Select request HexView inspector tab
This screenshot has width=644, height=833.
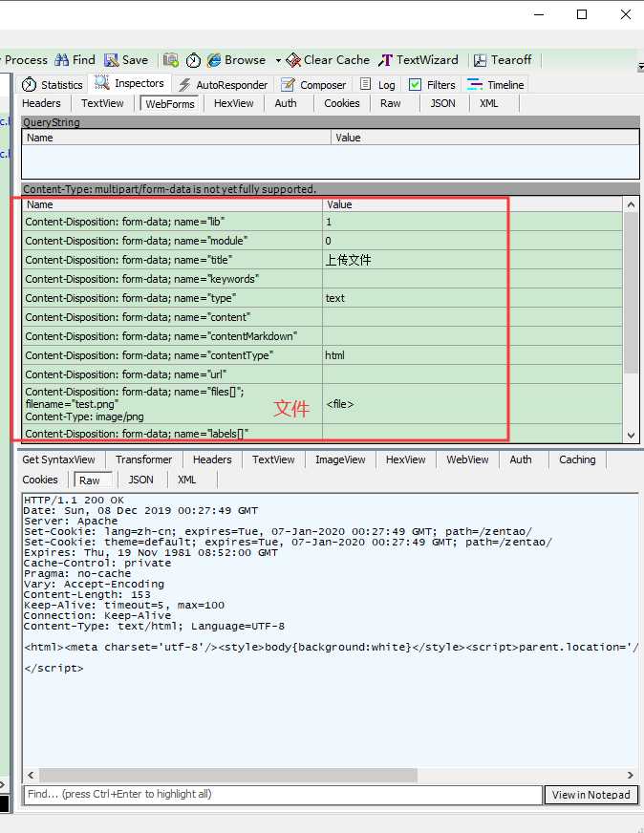(x=233, y=103)
